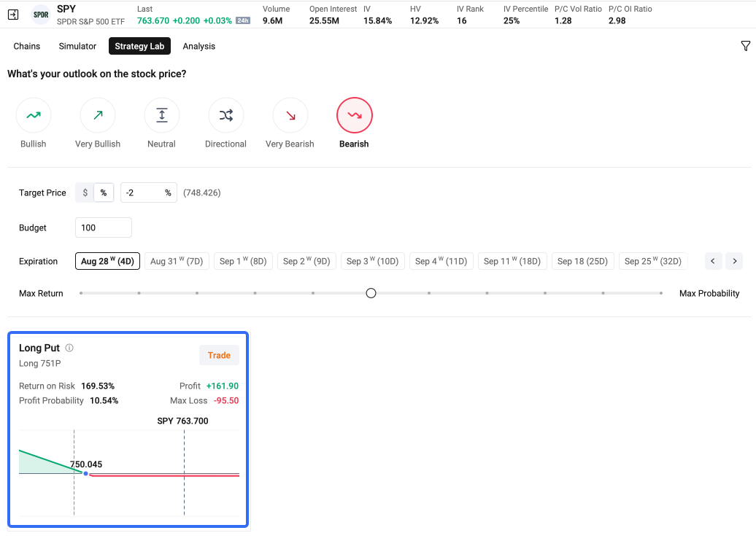Select the Bearish outlook icon
The image size is (756, 541).
[355, 115]
